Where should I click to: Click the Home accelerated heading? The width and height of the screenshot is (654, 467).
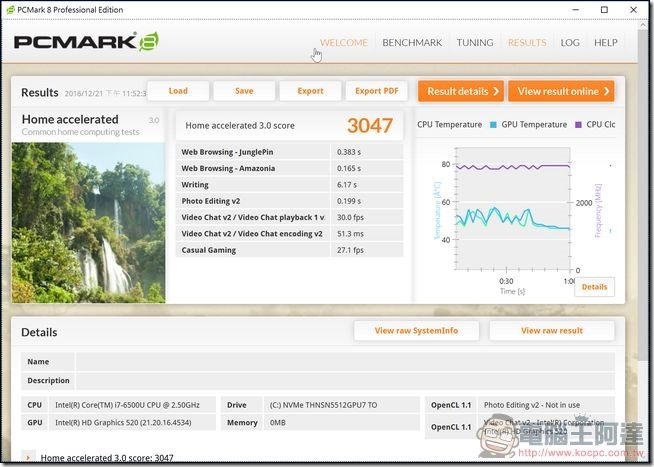click(x=70, y=119)
